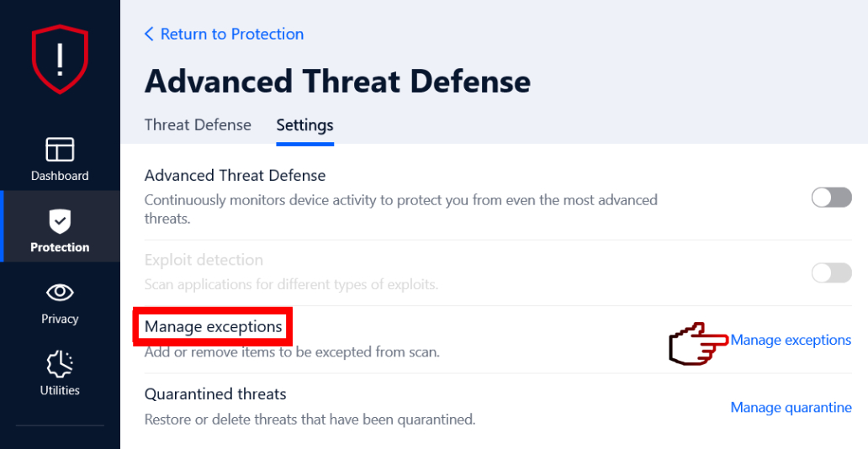The image size is (868, 449).
Task: Click the Return to Protection link
Action: coord(232,34)
